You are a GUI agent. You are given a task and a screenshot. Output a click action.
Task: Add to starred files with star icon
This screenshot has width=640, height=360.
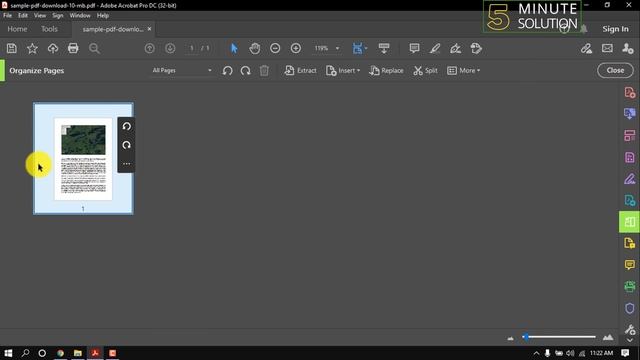click(x=32, y=49)
